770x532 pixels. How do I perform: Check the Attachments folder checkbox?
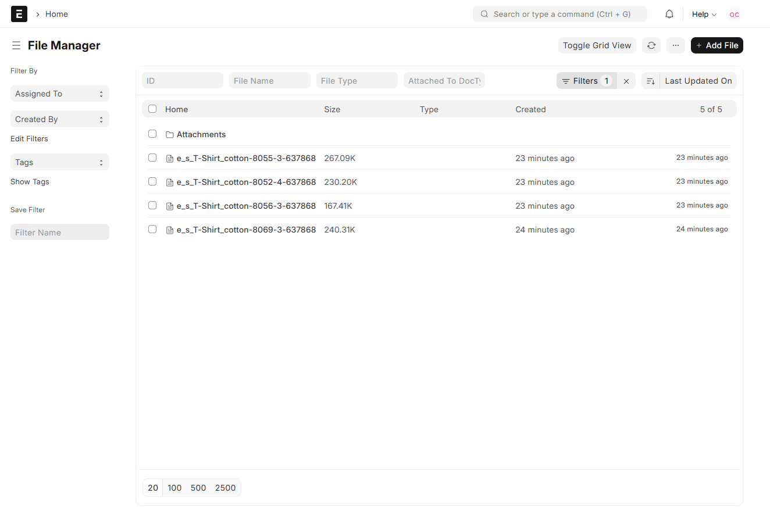pos(152,134)
